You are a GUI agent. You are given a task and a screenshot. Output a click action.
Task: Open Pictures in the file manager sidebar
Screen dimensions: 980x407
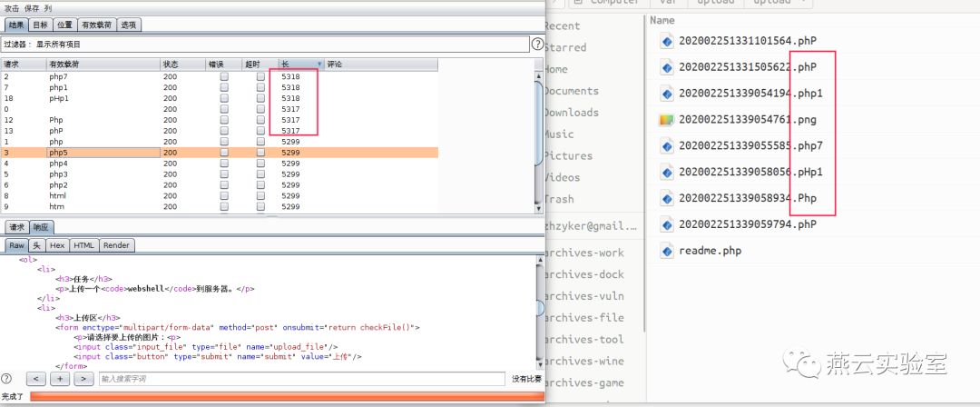[x=567, y=155]
